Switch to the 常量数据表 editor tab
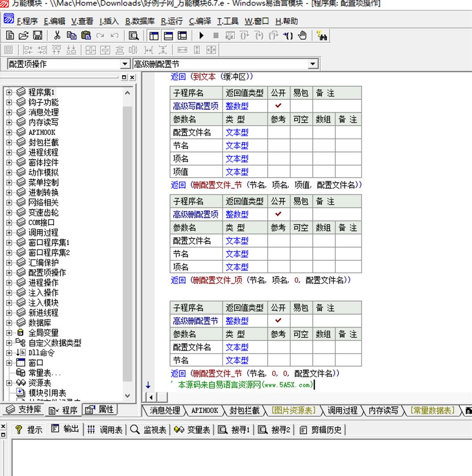Image resolution: width=472 pixels, height=476 pixels. pyautogui.click(x=432, y=410)
